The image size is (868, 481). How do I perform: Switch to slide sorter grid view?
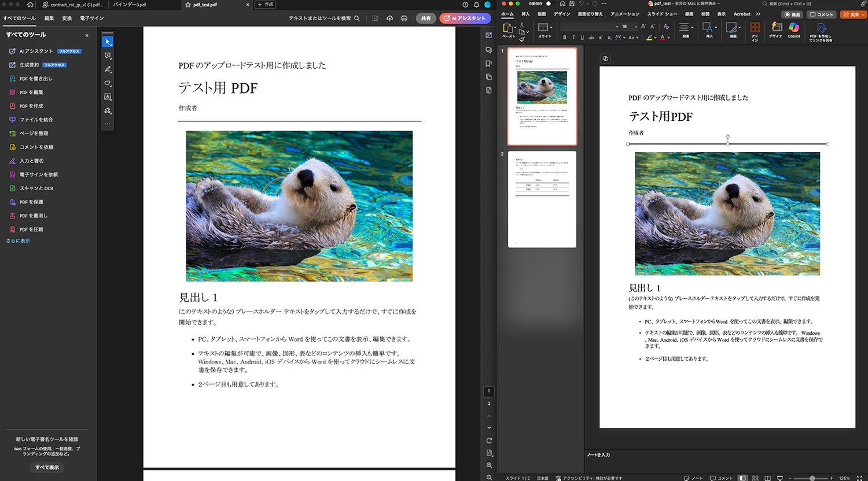coord(755,478)
